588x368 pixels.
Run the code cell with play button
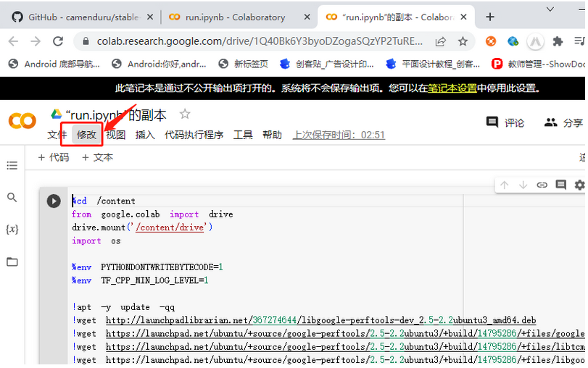click(54, 201)
